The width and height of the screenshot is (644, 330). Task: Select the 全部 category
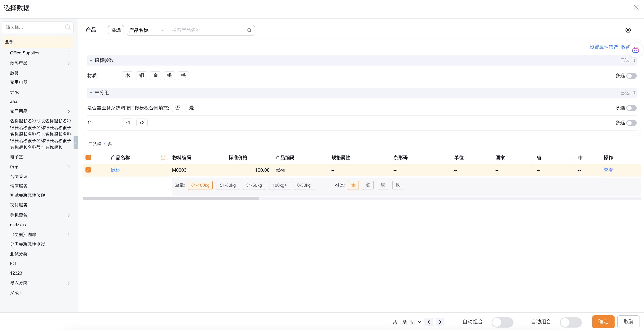click(x=9, y=42)
